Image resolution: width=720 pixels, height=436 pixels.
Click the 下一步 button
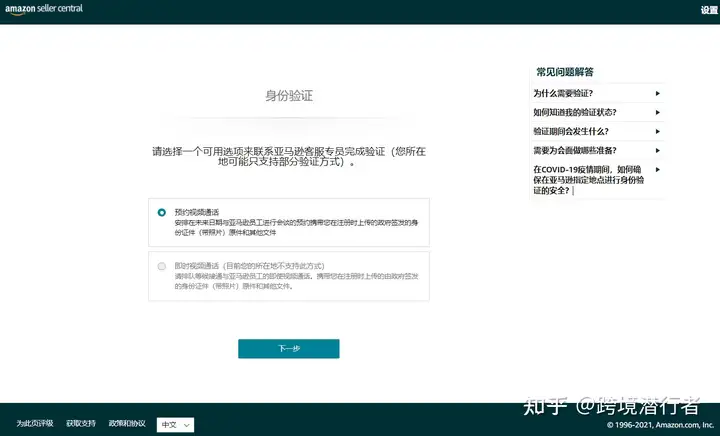(289, 349)
